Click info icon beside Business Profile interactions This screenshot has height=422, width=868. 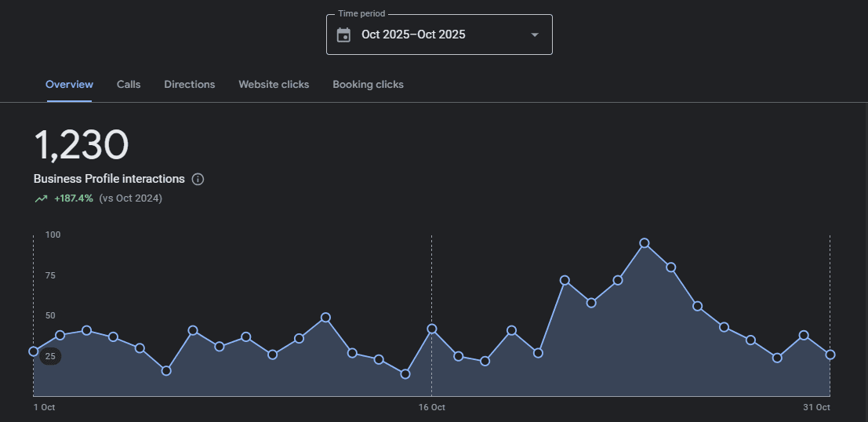pyautogui.click(x=198, y=180)
